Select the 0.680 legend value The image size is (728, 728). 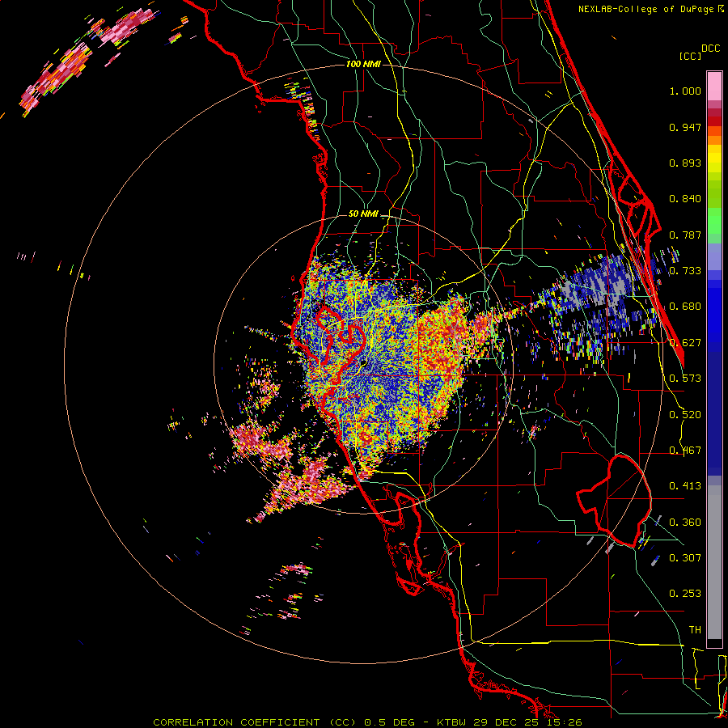coord(685,307)
